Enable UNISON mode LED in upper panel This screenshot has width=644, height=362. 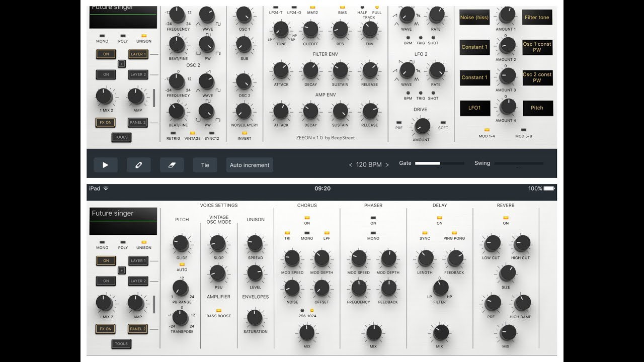(x=143, y=36)
